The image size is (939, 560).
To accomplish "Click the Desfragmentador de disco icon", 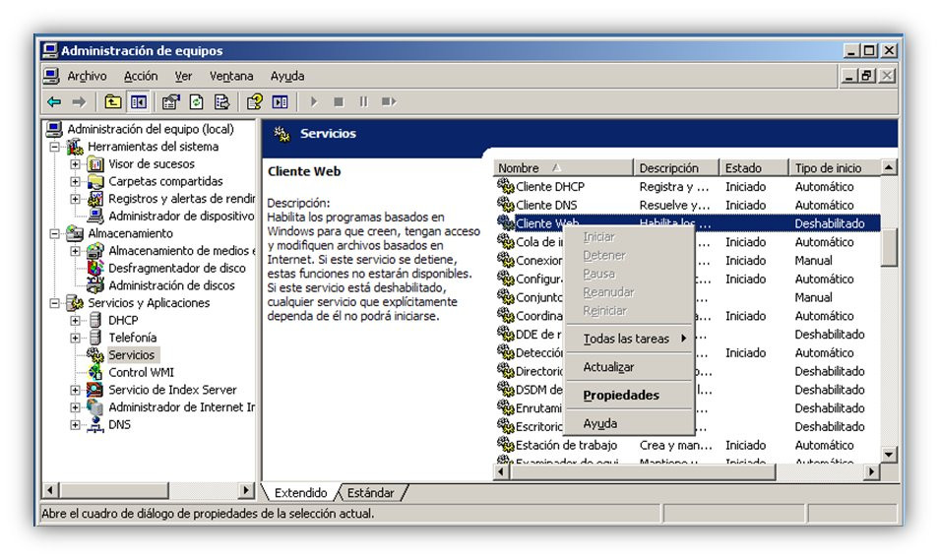I will point(95,268).
